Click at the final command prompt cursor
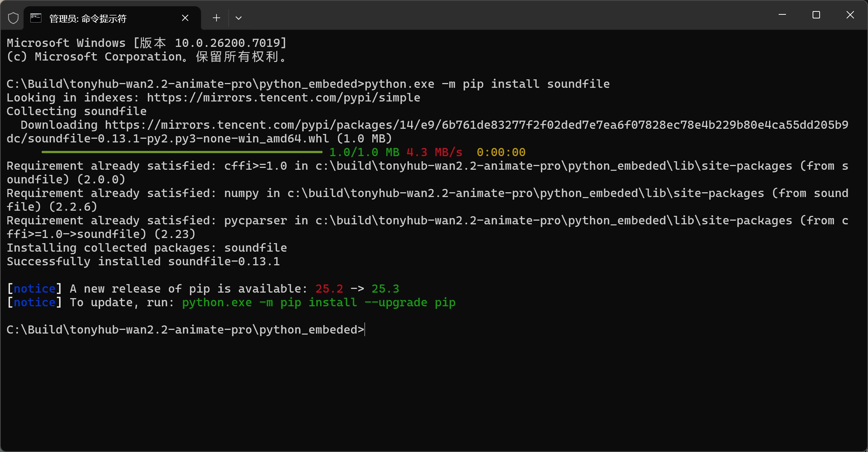Viewport: 868px width, 452px height. pos(365,329)
